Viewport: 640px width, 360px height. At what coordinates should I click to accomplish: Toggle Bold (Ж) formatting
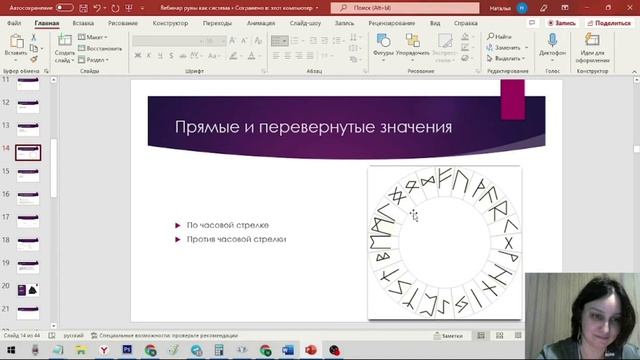[x=138, y=56]
